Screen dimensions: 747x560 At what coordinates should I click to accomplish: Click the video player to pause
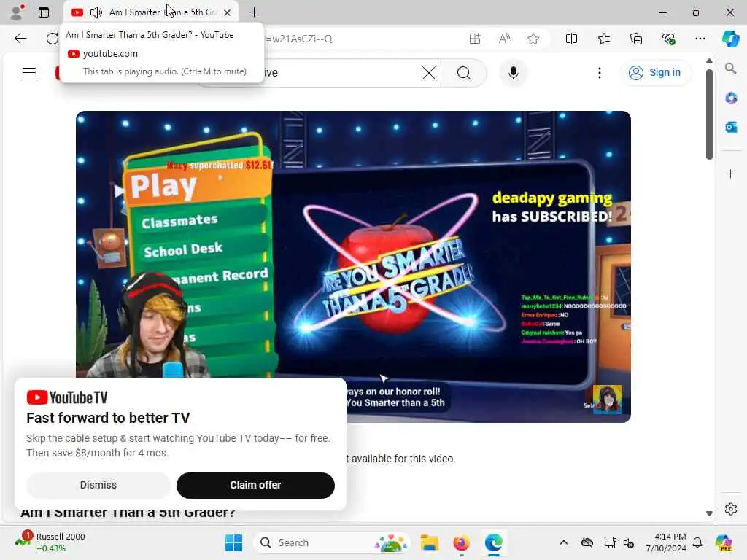point(353,267)
